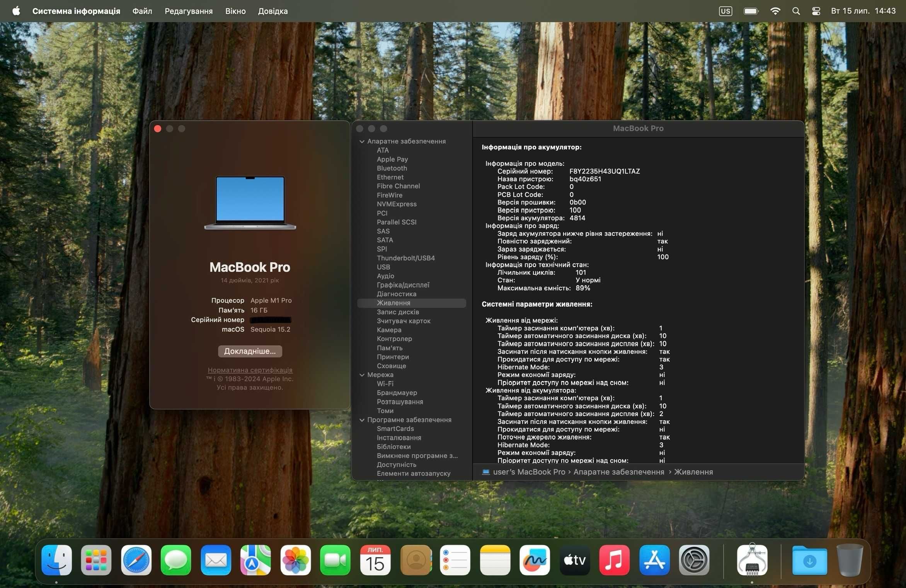Image resolution: width=906 pixels, height=588 pixels.
Task: Click user's MacBook Pro in path bar
Action: (x=529, y=472)
